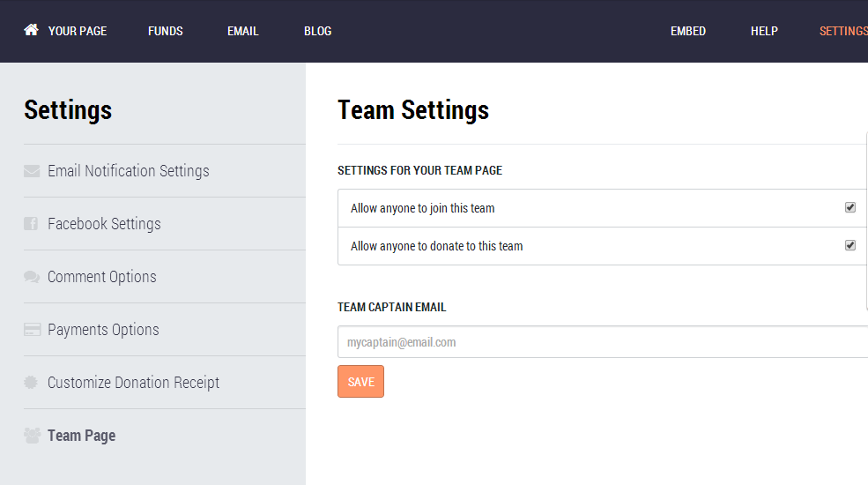Go to the Email navigation tab

tap(243, 31)
